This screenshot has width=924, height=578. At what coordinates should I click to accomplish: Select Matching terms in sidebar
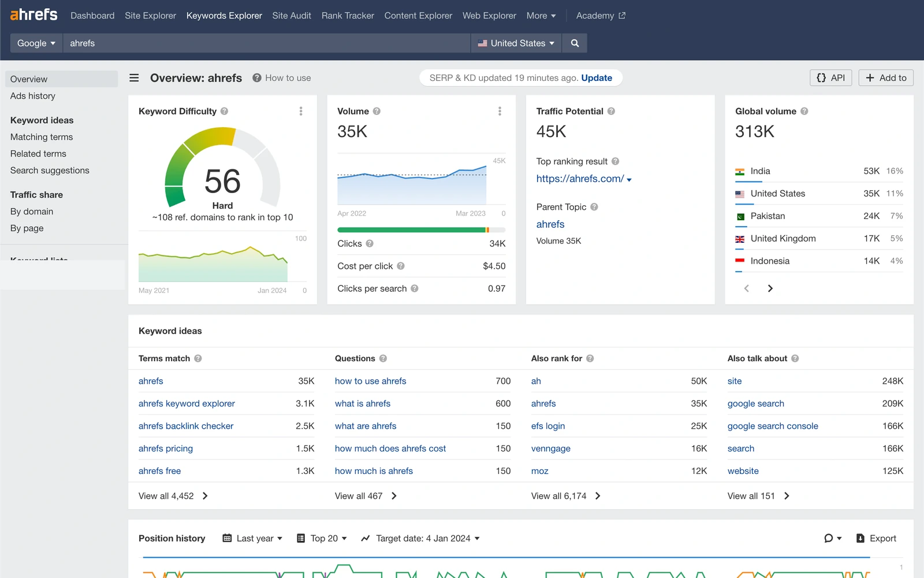point(42,137)
